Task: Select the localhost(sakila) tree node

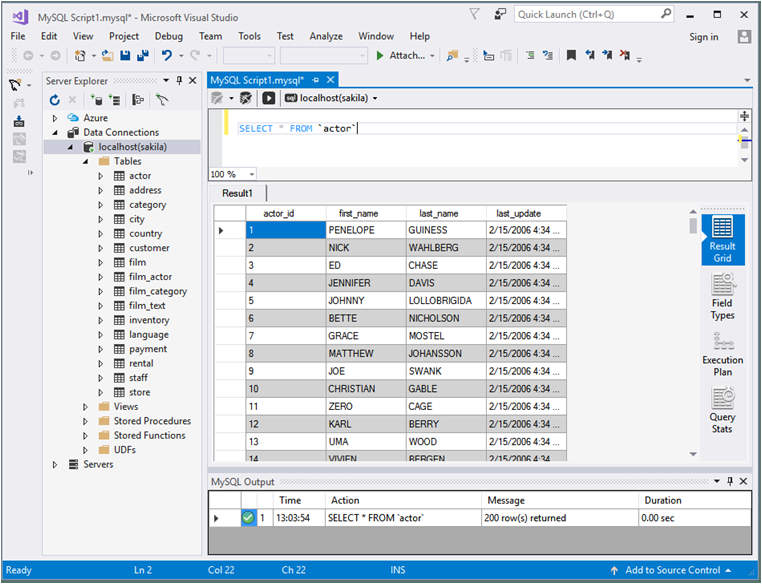Action: coord(132,147)
